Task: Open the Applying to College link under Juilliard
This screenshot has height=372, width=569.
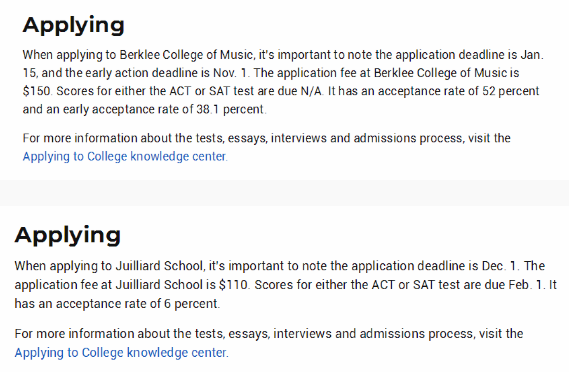Action: (122, 352)
